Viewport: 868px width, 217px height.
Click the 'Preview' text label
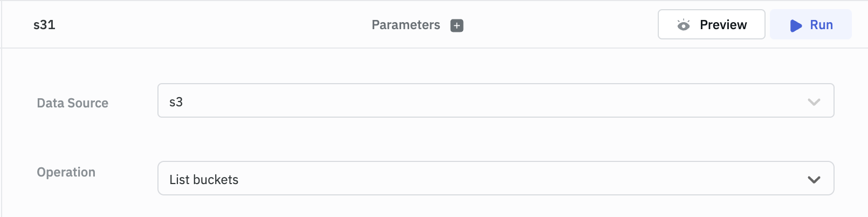point(723,25)
